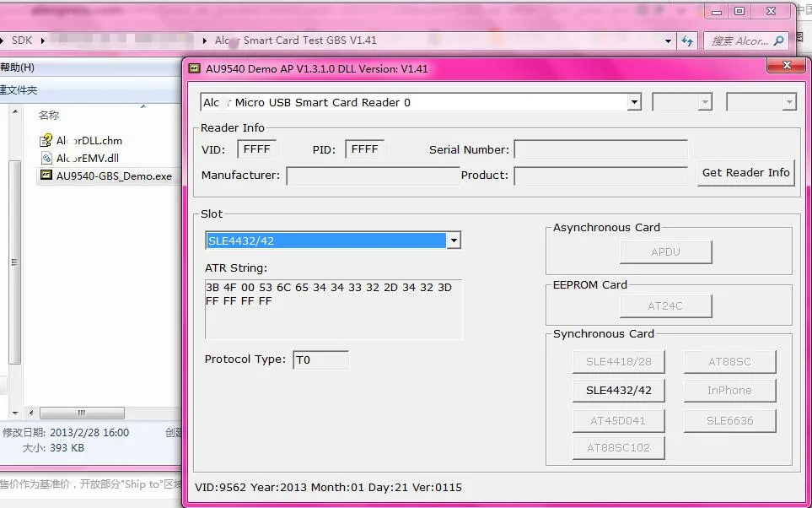The width and height of the screenshot is (812, 508).
Task: Open the third empty combo box at top right
Action: pos(761,102)
